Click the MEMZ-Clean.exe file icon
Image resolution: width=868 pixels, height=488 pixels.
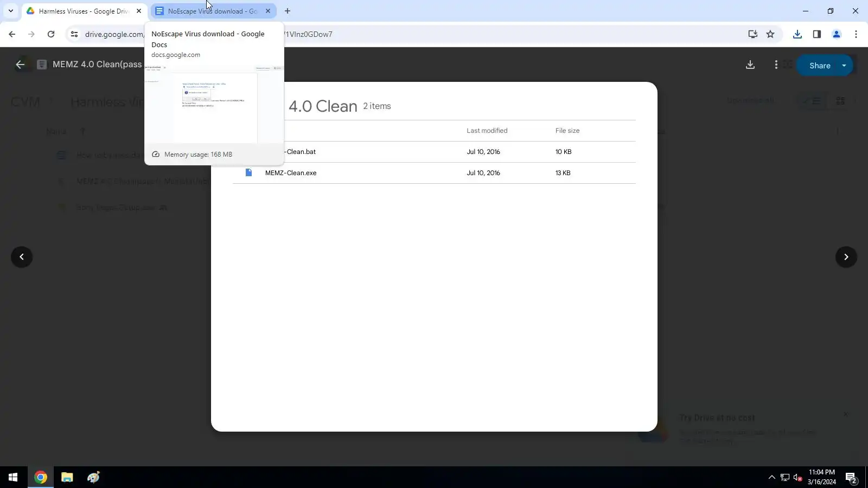(248, 172)
